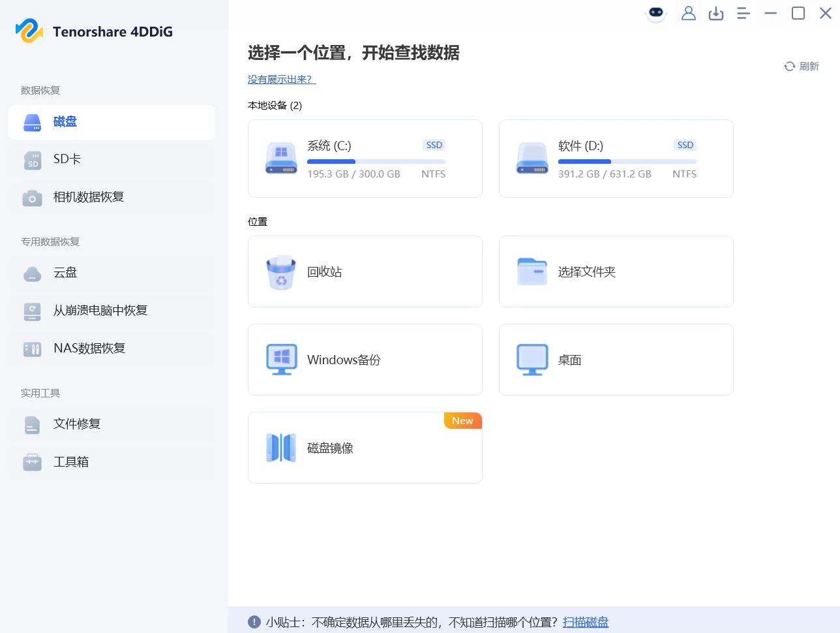Click the recycle bin icon
Screen dimensions: 840x633
(281, 272)
